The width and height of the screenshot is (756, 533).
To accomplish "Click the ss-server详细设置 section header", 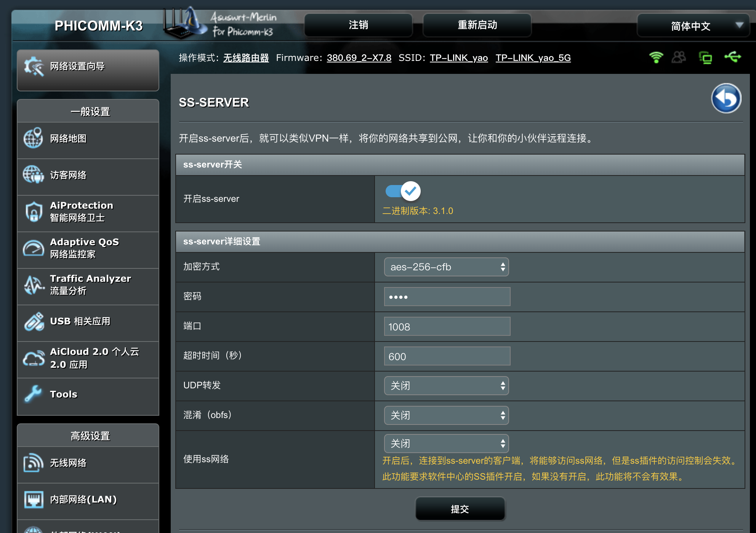I will (x=460, y=241).
